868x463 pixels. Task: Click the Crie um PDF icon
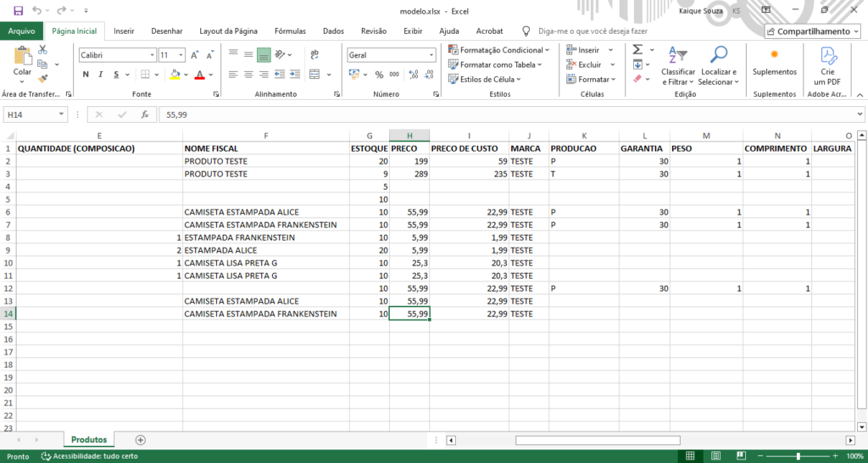(826, 66)
